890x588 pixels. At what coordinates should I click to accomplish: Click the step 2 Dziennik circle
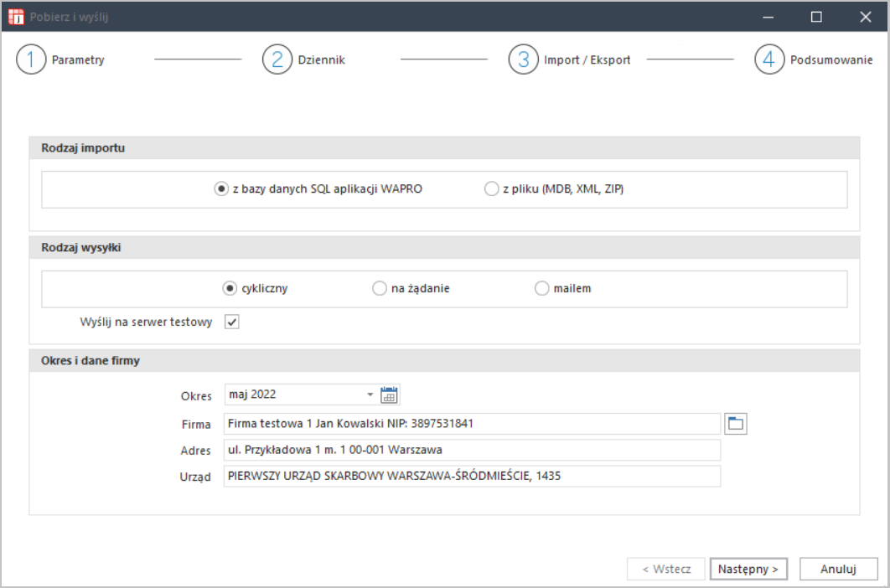[277, 60]
